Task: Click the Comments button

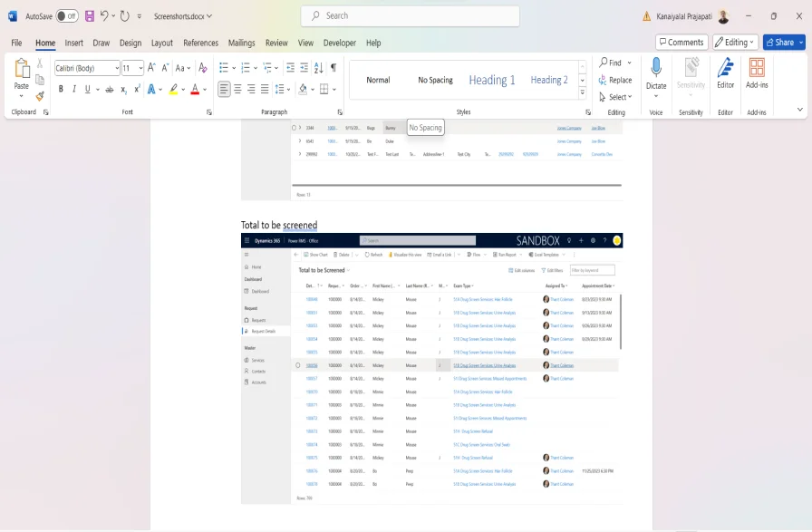Action: (x=681, y=42)
